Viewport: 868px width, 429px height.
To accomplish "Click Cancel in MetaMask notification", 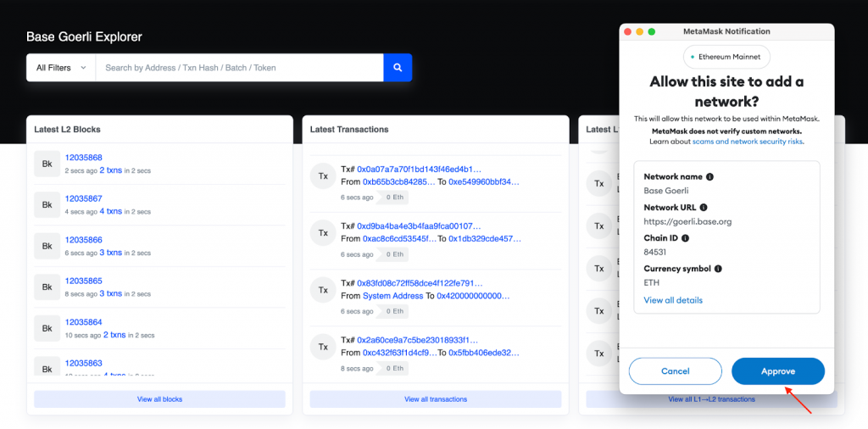I will coord(676,370).
